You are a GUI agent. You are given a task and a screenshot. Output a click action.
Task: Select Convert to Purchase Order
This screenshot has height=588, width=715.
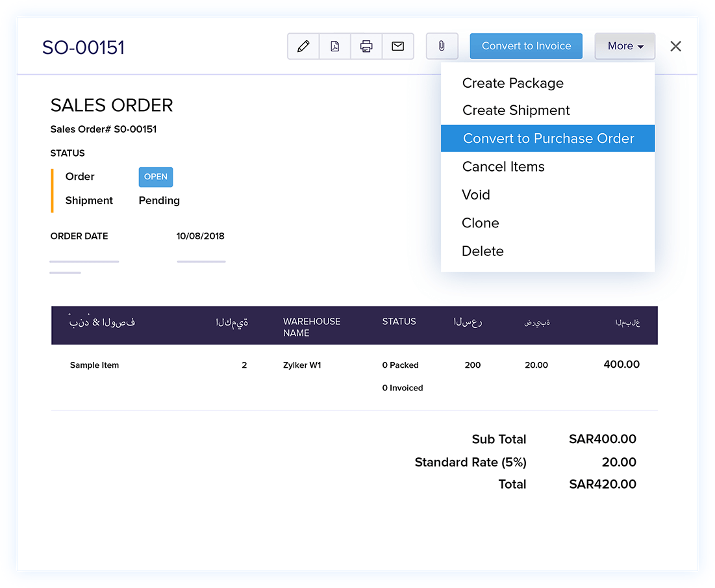pos(547,138)
